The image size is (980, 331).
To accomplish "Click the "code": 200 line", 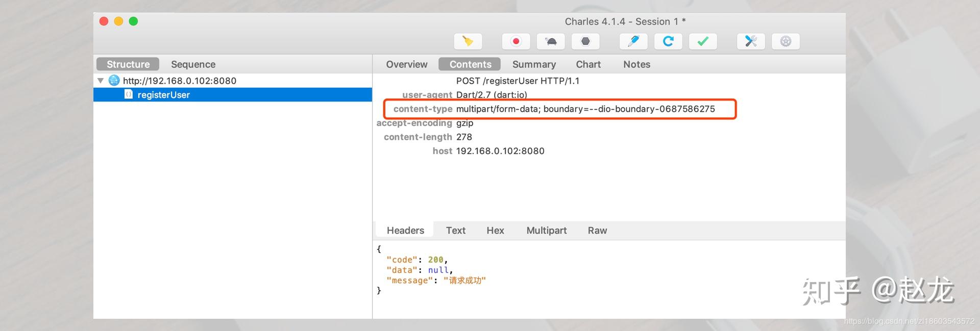I will pos(416,260).
